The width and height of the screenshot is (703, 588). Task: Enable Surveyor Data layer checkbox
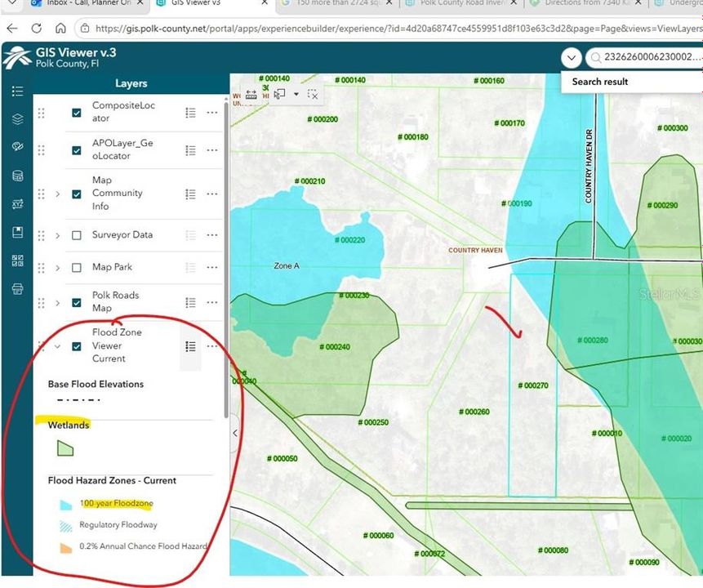77,235
